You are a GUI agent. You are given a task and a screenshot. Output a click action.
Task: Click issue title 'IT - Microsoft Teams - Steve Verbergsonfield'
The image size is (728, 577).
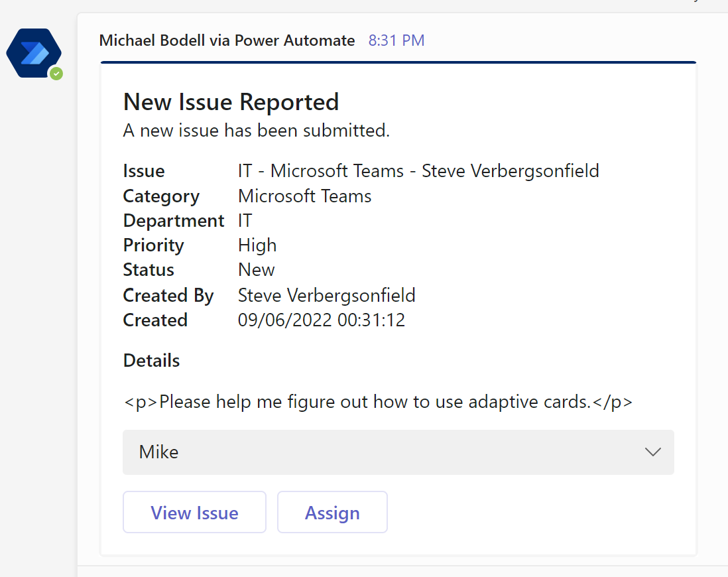[x=418, y=171]
